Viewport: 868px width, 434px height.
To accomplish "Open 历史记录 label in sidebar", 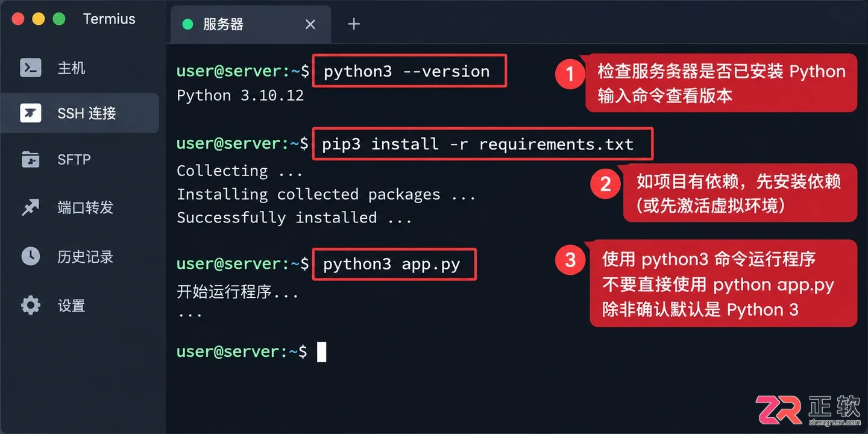I will point(85,257).
